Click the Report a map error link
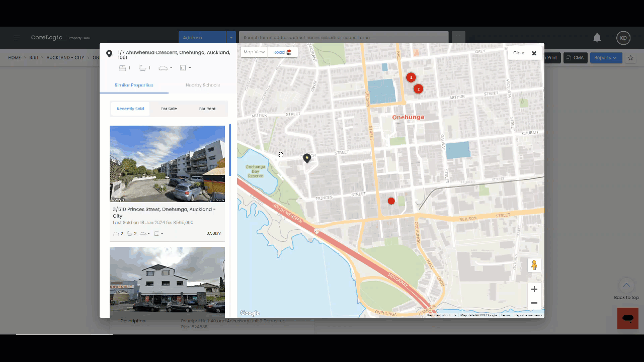The image size is (644, 362). (528, 315)
